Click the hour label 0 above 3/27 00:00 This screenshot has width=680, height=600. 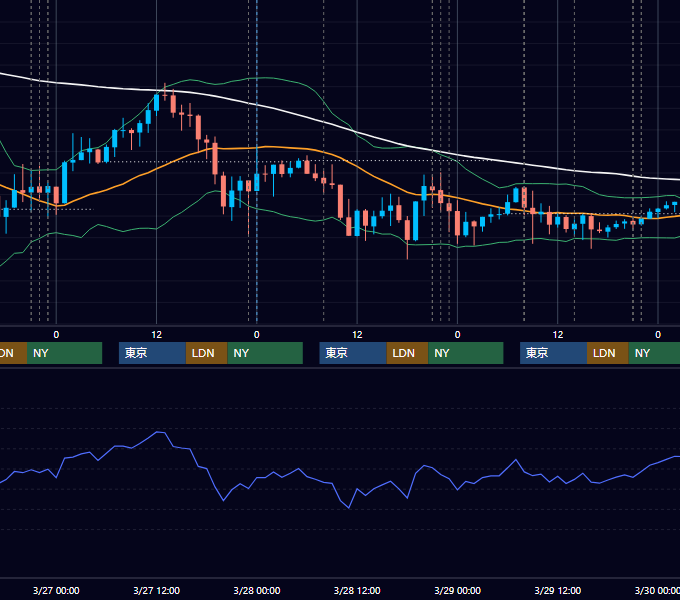coord(56,335)
